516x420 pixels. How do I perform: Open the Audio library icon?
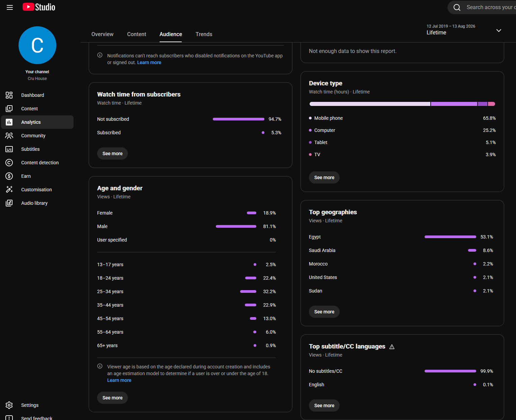9,203
